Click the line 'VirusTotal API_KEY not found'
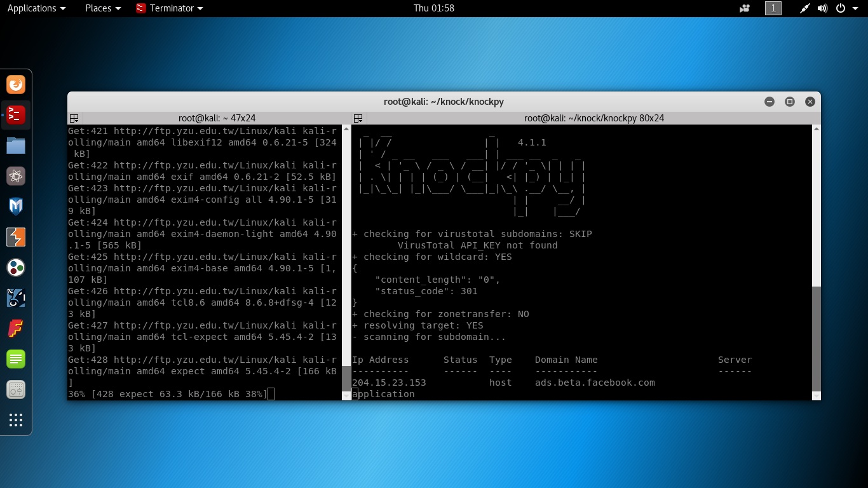 [478, 245]
